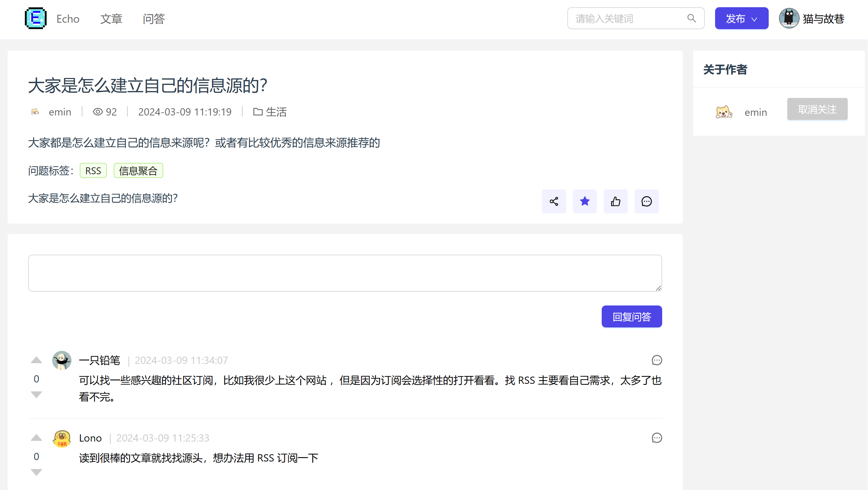Go to the 文章 tab
The width and height of the screenshot is (868, 490).
(111, 19)
